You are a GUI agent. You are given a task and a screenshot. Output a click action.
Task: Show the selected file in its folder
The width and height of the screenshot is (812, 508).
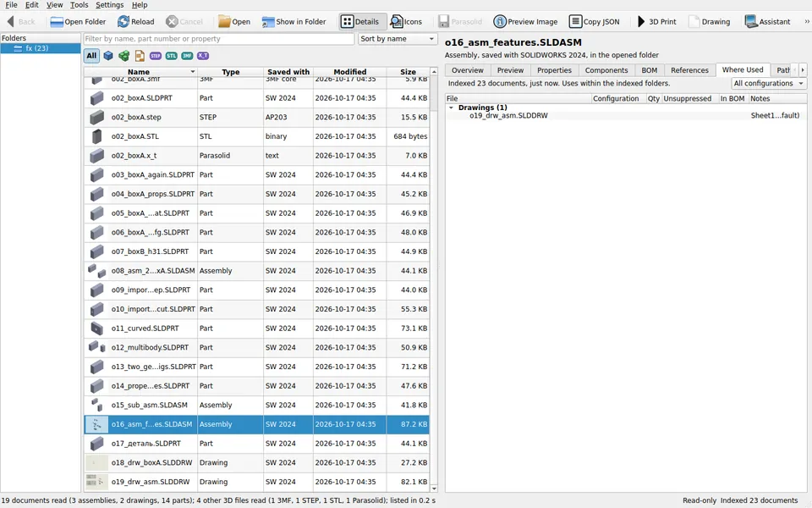point(294,22)
